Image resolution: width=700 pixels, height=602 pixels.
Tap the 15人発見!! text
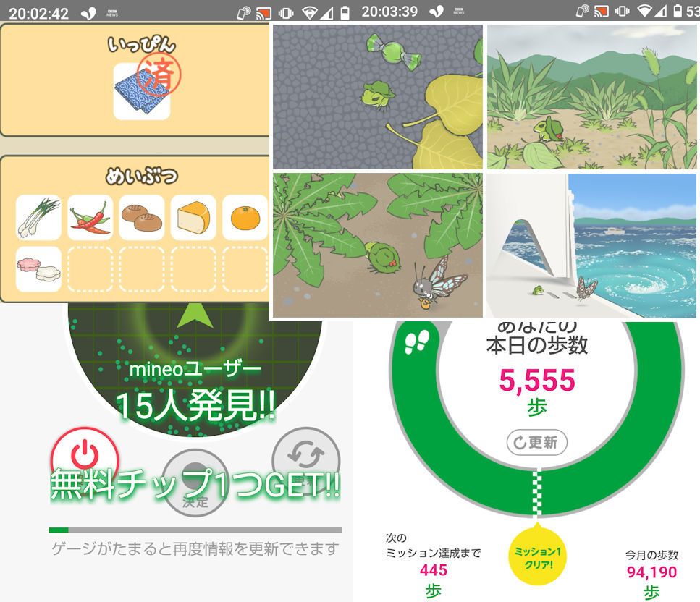[195, 405]
